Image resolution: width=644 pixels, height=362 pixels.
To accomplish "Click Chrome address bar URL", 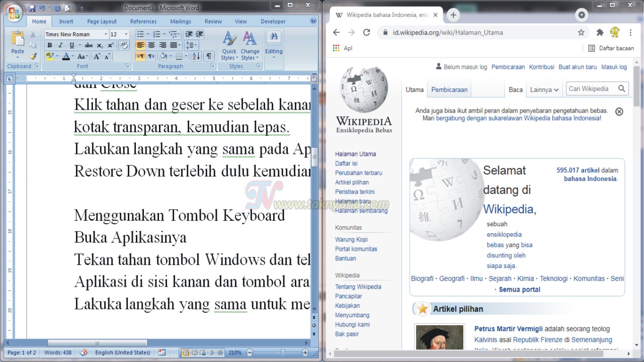I will [x=448, y=32].
